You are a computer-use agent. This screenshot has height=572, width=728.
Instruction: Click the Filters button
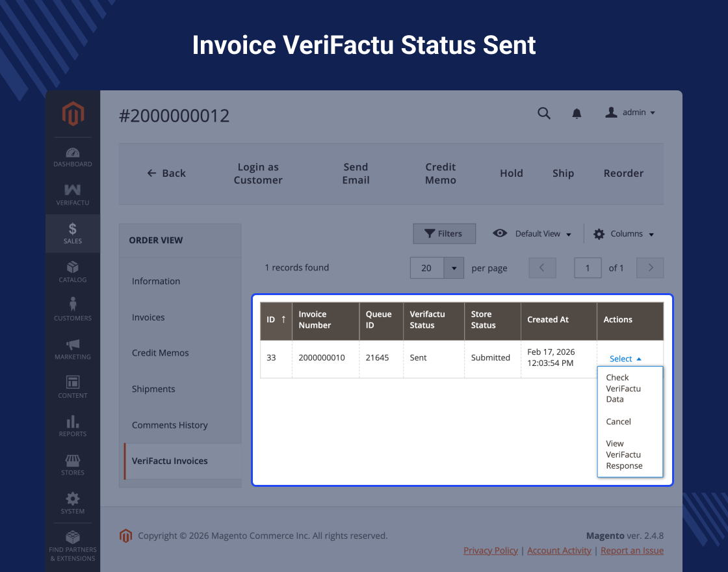tap(444, 234)
